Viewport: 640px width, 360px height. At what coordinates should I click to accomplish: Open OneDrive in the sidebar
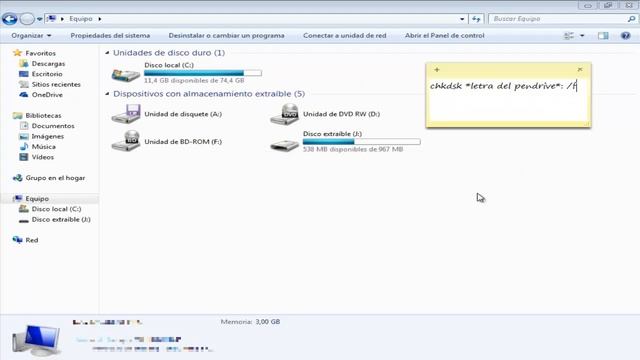coord(47,95)
